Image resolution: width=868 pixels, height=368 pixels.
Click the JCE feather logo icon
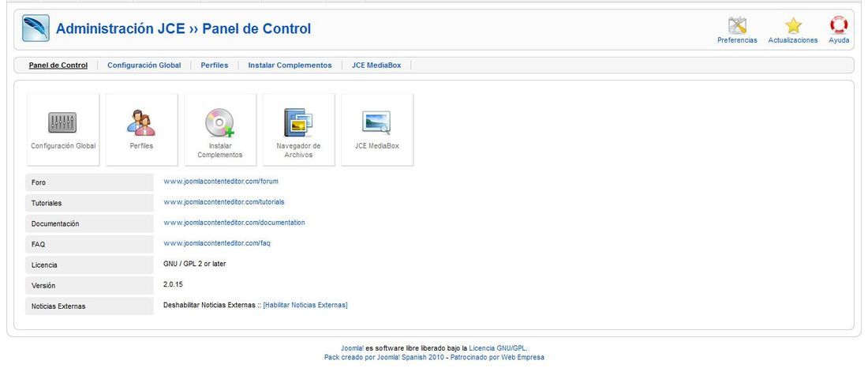click(36, 28)
